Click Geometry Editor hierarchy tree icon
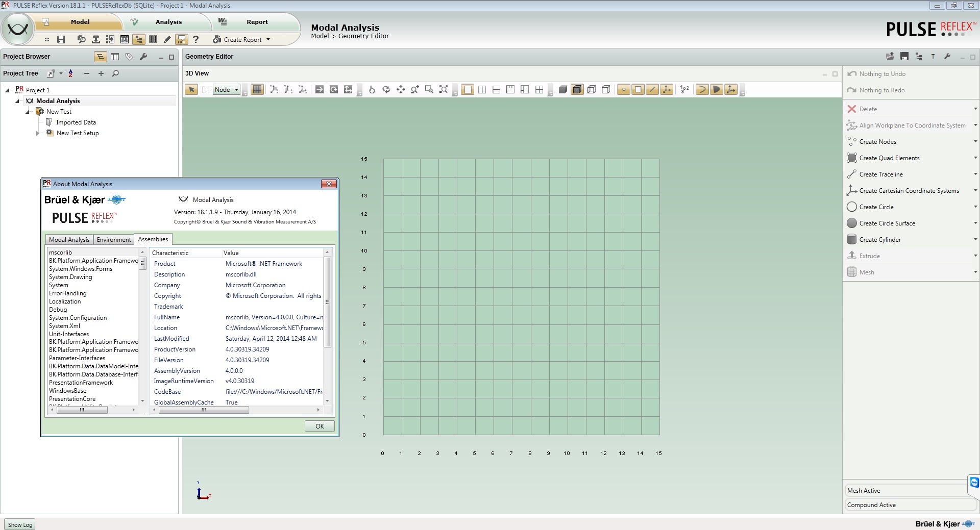980x530 pixels. (x=919, y=57)
